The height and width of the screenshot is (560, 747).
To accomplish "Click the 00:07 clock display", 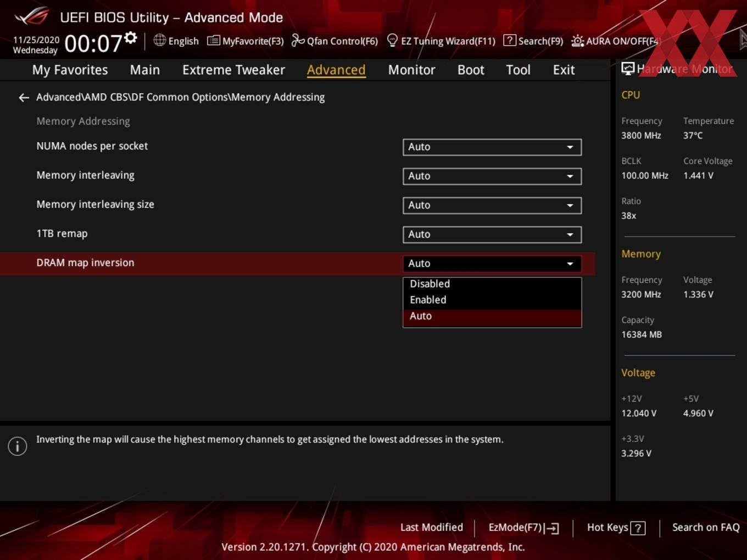I will (93, 43).
